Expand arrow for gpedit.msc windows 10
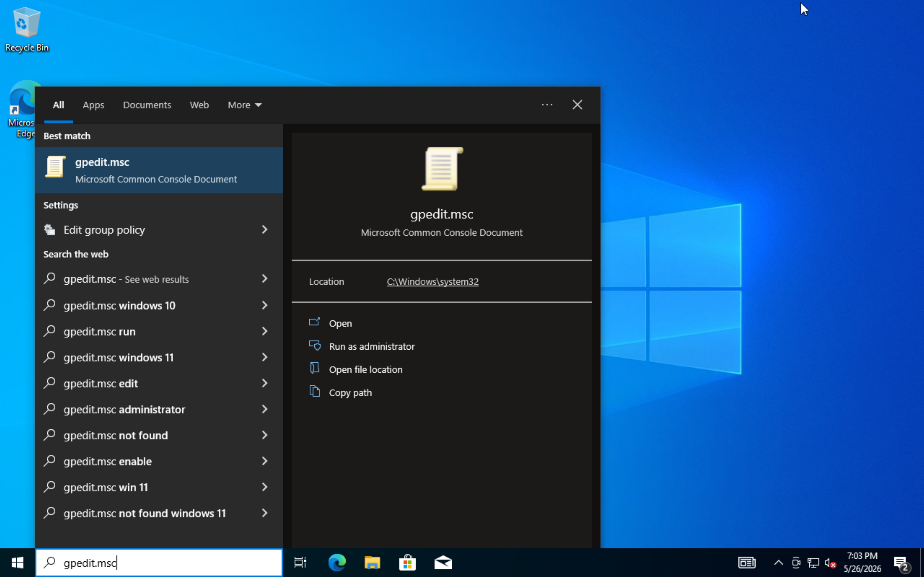Screen dimensions: 924x577 tap(265, 305)
